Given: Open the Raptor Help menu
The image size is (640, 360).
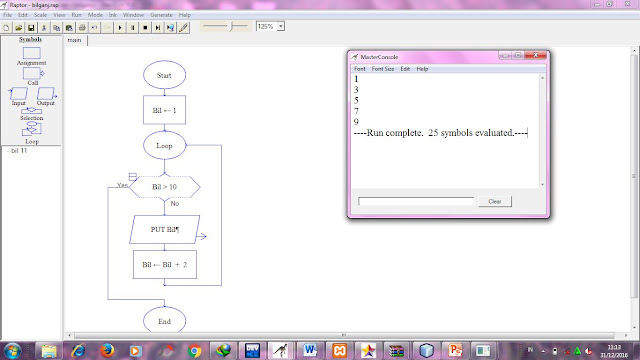Looking at the screenshot, I should click(x=184, y=15).
